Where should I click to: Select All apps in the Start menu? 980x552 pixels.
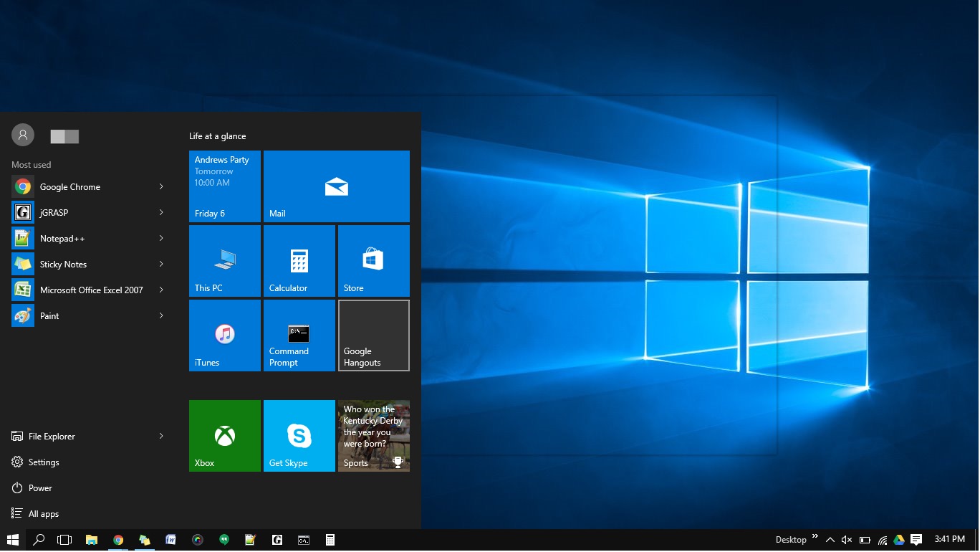tap(43, 514)
